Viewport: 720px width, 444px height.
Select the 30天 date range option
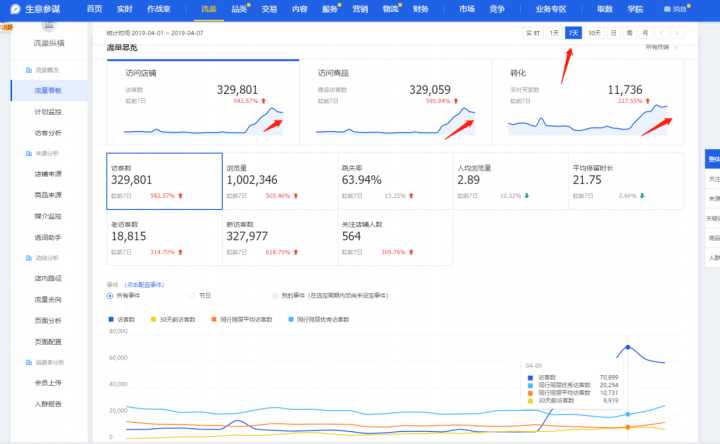coord(595,33)
